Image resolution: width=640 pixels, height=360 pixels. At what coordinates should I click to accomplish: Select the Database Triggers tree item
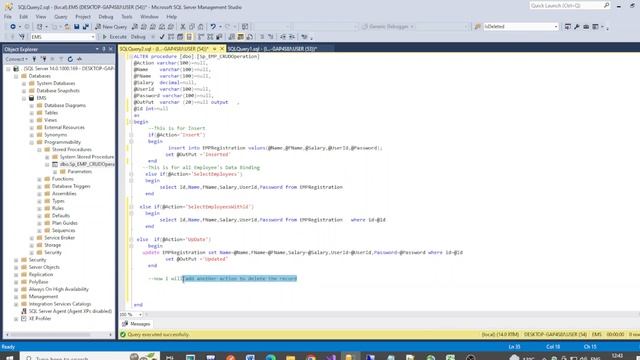pyautogui.click(x=71, y=186)
